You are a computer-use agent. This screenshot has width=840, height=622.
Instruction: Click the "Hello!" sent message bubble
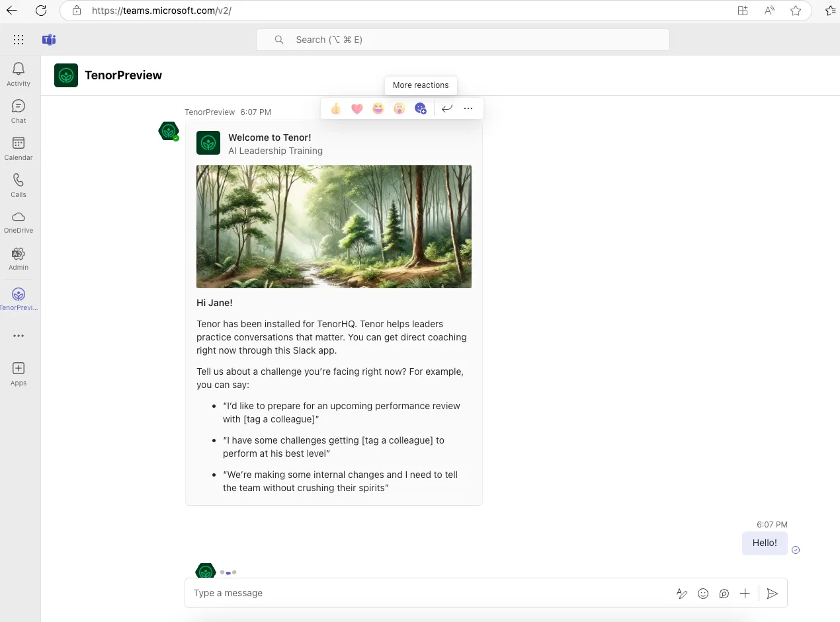[765, 543]
